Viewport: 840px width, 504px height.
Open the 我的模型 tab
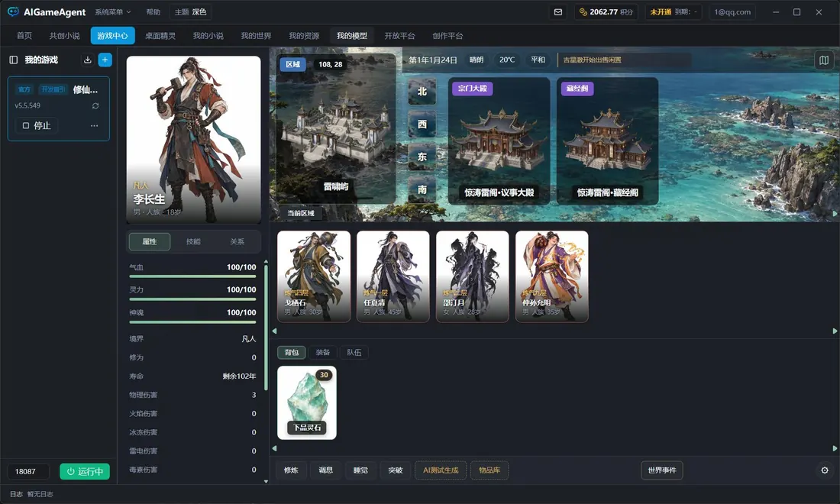pyautogui.click(x=352, y=35)
